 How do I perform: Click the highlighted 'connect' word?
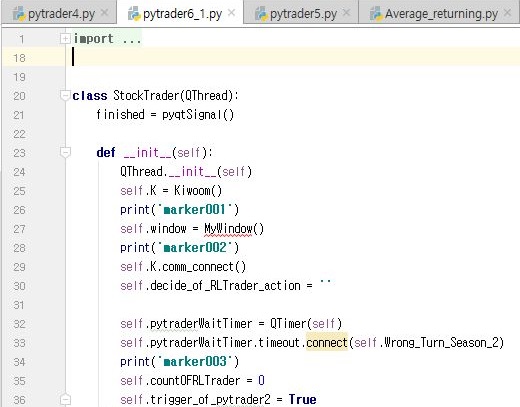tap(327, 343)
